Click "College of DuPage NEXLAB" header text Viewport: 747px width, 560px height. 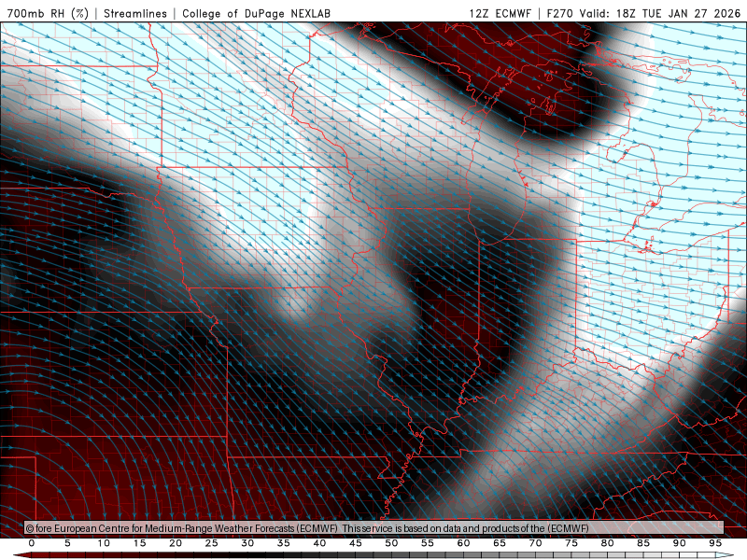click(x=256, y=13)
